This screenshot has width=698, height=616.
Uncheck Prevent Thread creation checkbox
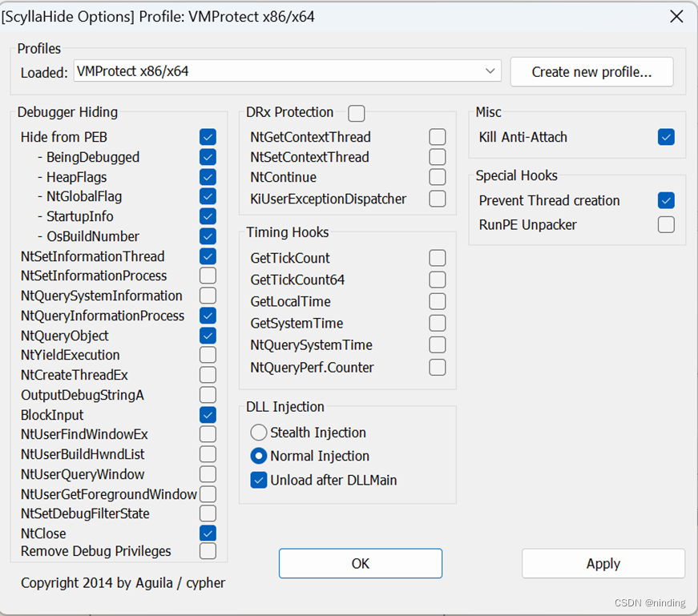pyautogui.click(x=667, y=201)
